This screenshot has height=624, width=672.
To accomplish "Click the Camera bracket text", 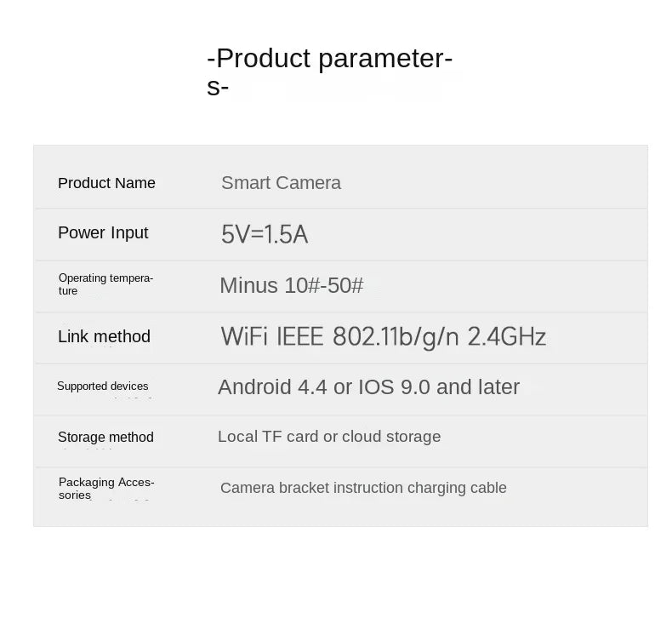I will click(274, 488).
